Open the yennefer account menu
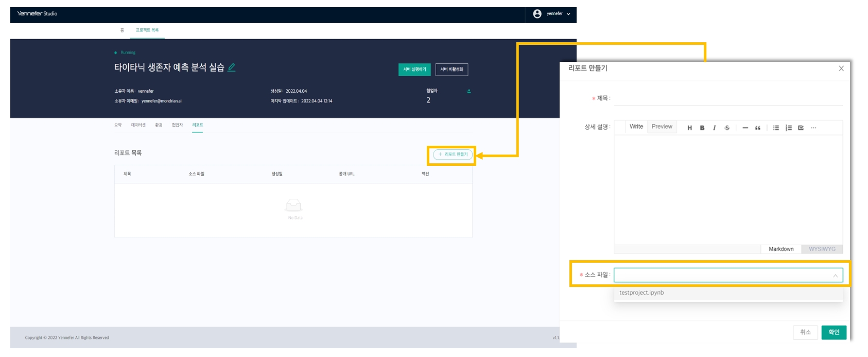 coord(552,14)
